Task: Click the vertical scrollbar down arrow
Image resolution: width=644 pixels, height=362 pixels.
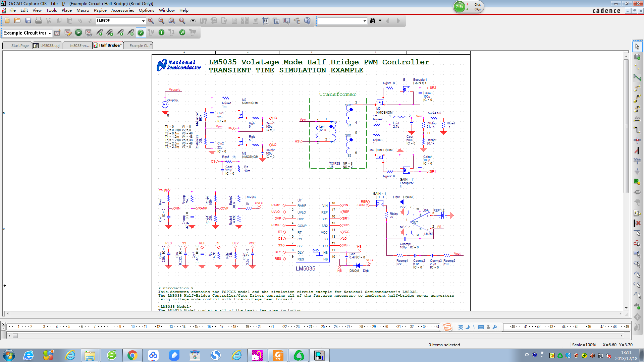Action: [626, 308]
